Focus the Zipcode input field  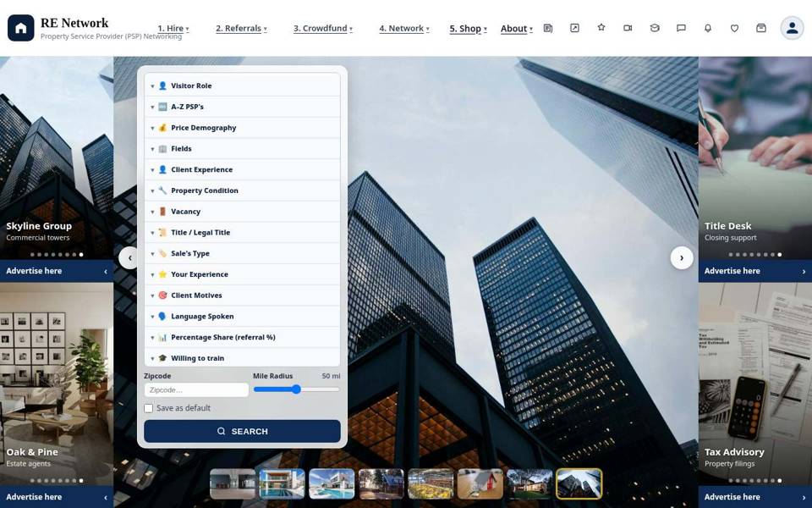tap(196, 389)
